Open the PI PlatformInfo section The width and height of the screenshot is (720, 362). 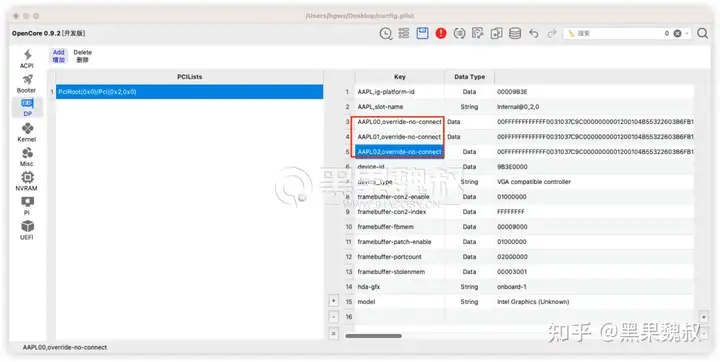[x=27, y=206]
